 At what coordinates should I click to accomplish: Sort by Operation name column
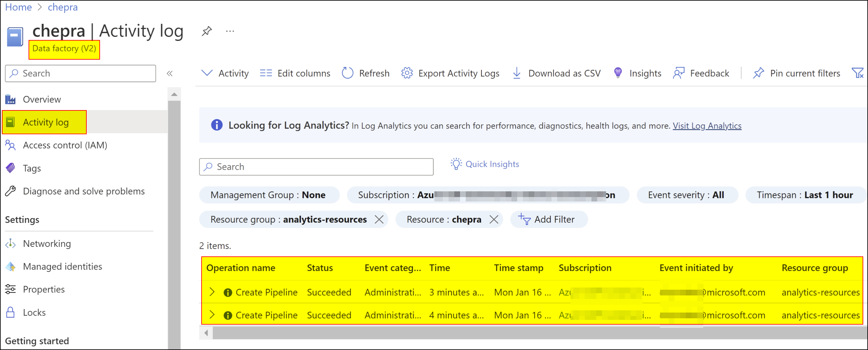241,268
